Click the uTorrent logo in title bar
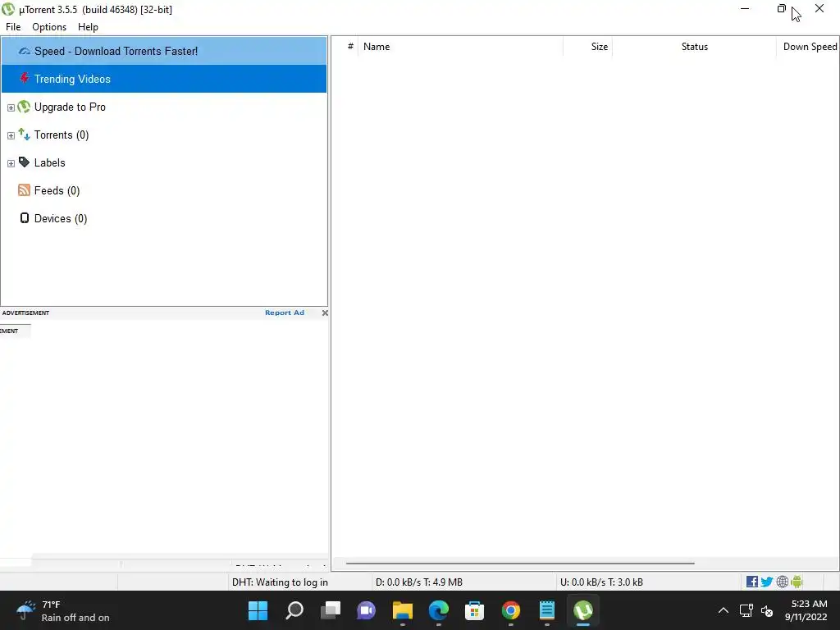This screenshot has height=630, width=840. [x=8, y=9]
